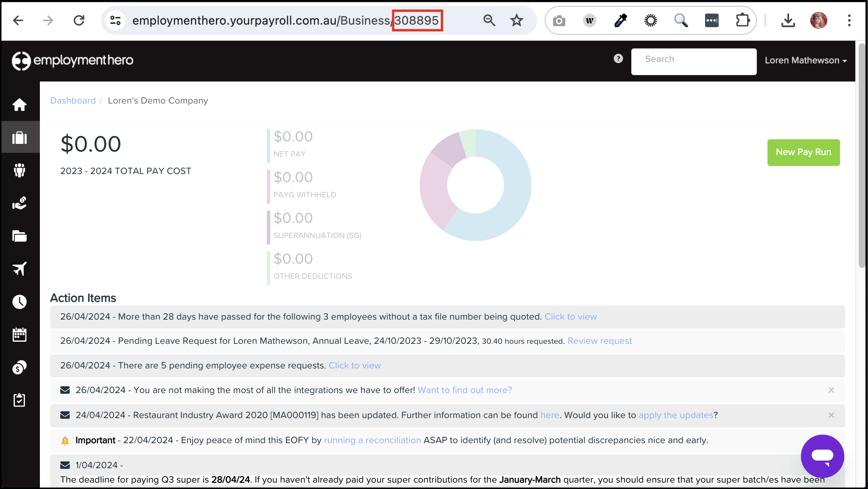Open the clock Timesheets icon in sidebar

20,302
